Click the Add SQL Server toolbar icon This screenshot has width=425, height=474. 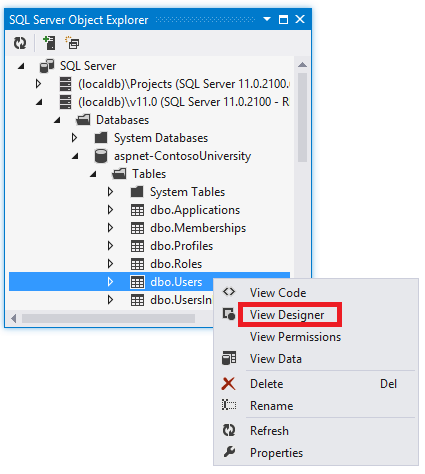coord(49,43)
